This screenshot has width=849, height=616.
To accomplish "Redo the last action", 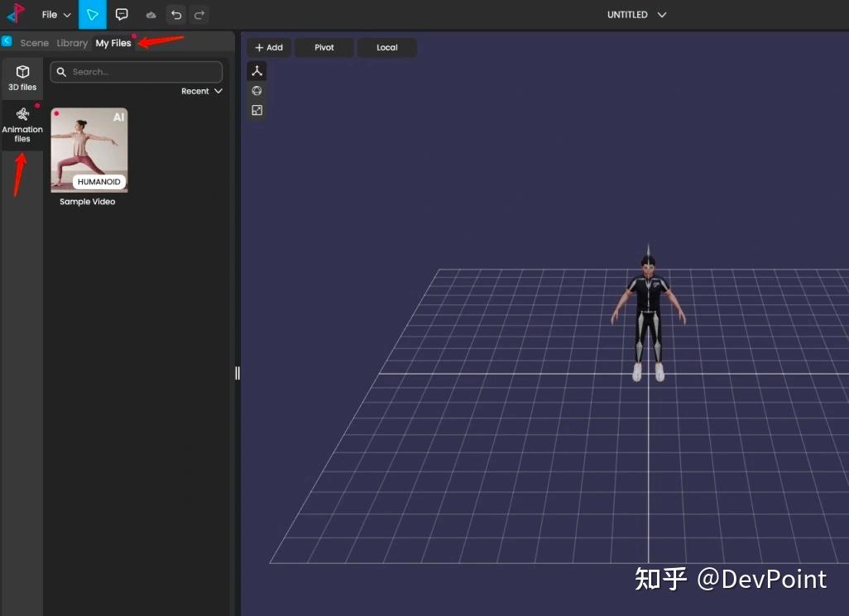I will tap(199, 14).
